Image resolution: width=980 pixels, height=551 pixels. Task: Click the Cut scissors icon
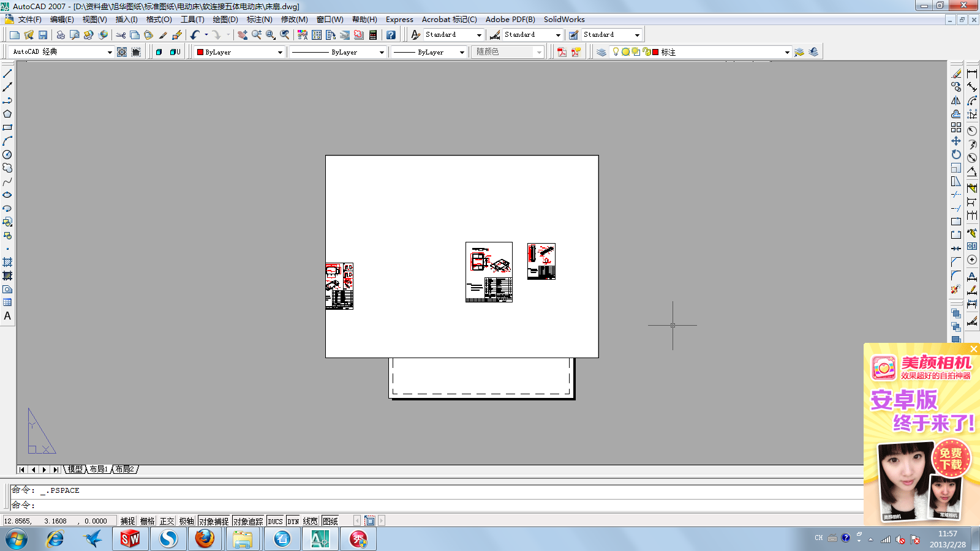pyautogui.click(x=121, y=35)
